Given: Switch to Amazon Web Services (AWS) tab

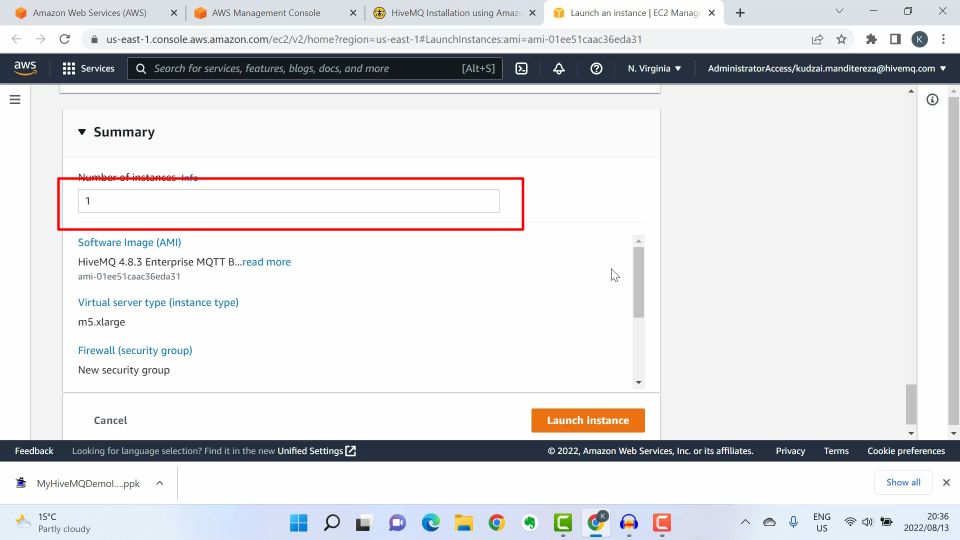Looking at the screenshot, I should (89, 13).
